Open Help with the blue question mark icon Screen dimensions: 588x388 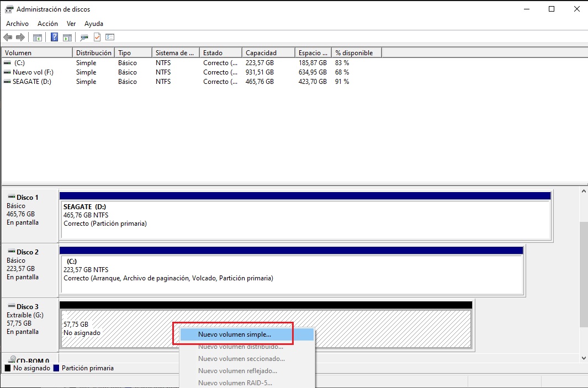55,38
